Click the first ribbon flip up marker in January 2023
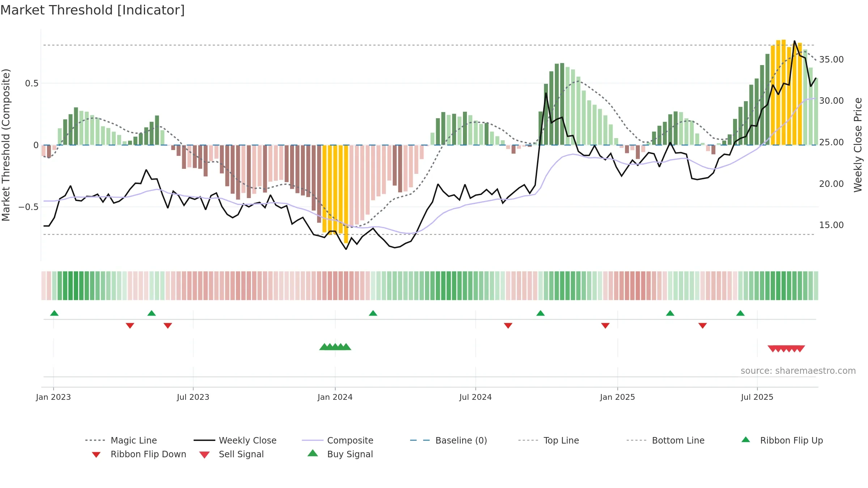Image resolution: width=868 pixels, height=488 pixels. [x=54, y=313]
